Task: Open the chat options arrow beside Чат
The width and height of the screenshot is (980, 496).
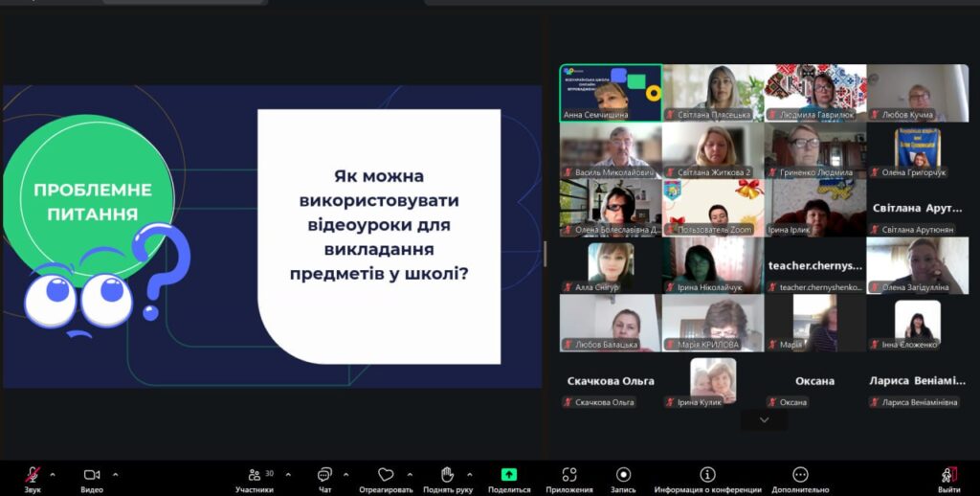Action: [345, 474]
